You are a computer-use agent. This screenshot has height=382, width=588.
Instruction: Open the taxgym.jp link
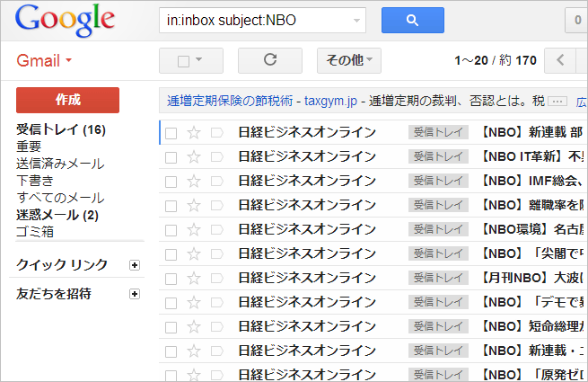(330, 101)
